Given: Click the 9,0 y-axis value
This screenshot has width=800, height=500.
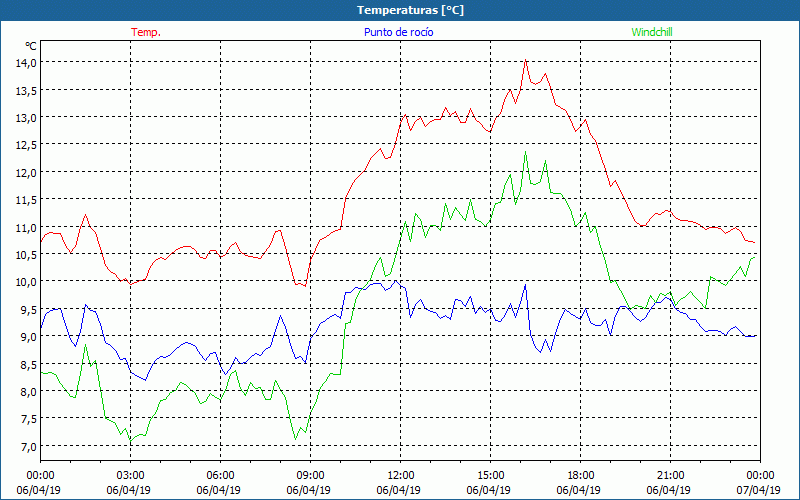Looking at the screenshot, I should (x=28, y=336).
